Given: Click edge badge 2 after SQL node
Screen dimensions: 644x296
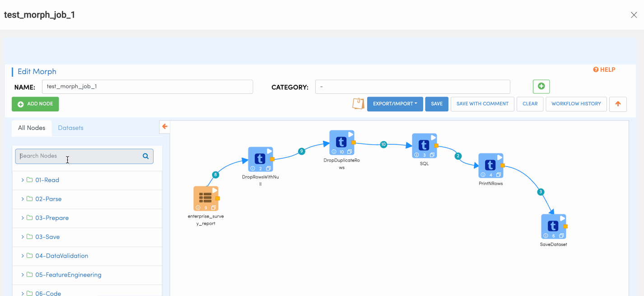Looking at the screenshot, I should tap(458, 156).
